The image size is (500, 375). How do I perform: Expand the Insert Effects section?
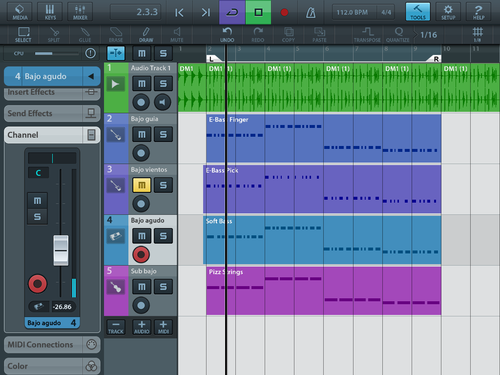[x=52, y=93]
